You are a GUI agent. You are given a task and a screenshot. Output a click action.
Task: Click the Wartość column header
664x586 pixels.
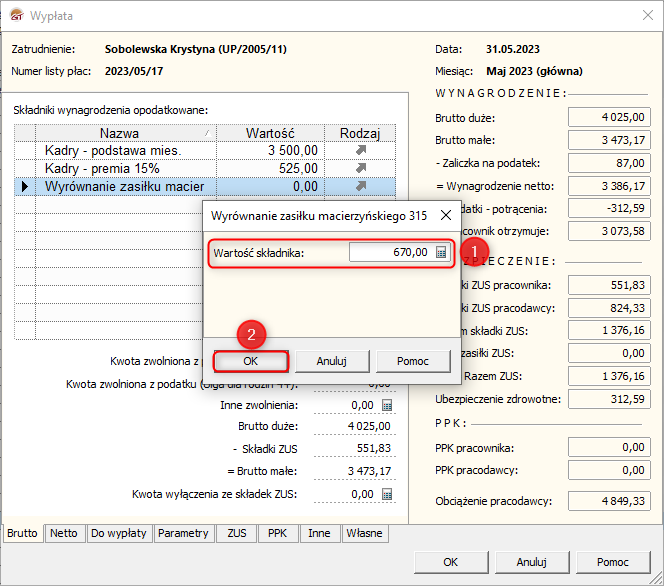point(270,133)
